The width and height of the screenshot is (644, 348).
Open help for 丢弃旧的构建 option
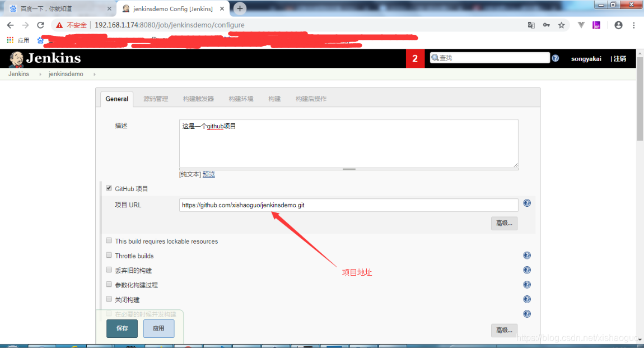(527, 270)
